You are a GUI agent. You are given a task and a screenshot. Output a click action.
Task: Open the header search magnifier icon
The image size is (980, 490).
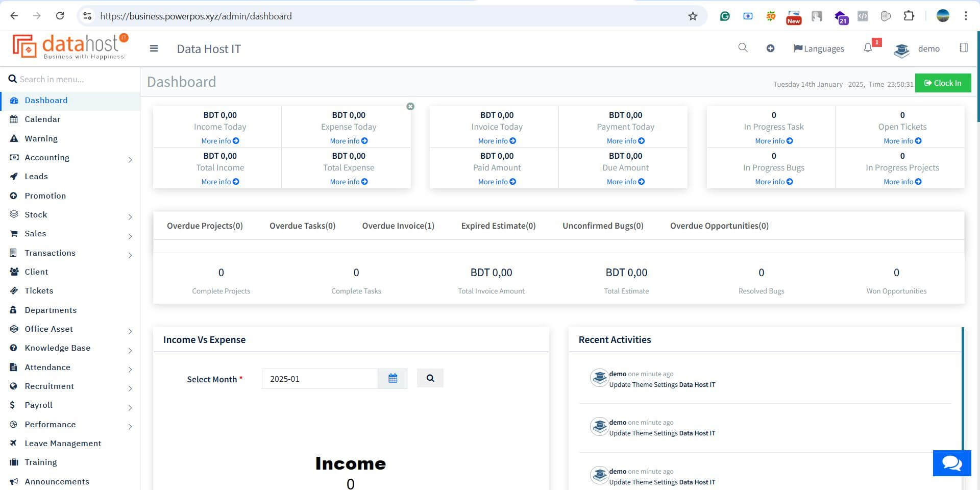pos(743,48)
